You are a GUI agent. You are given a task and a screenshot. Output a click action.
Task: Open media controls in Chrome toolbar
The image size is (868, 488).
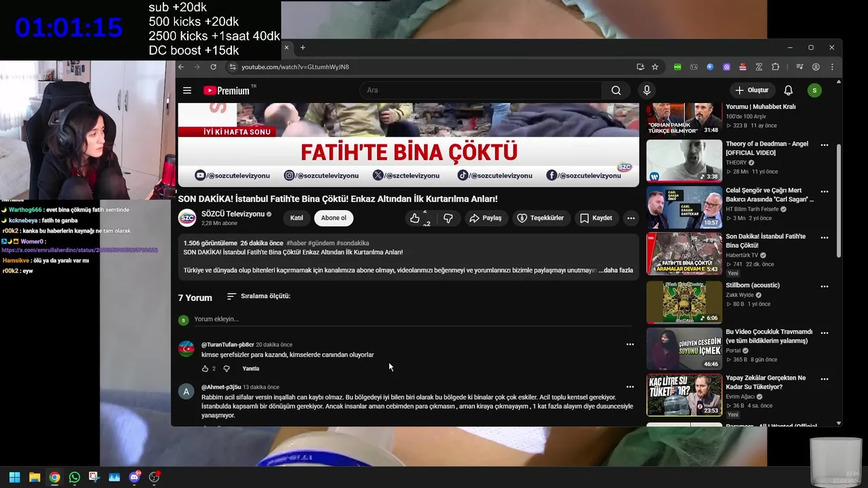(x=800, y=66)
